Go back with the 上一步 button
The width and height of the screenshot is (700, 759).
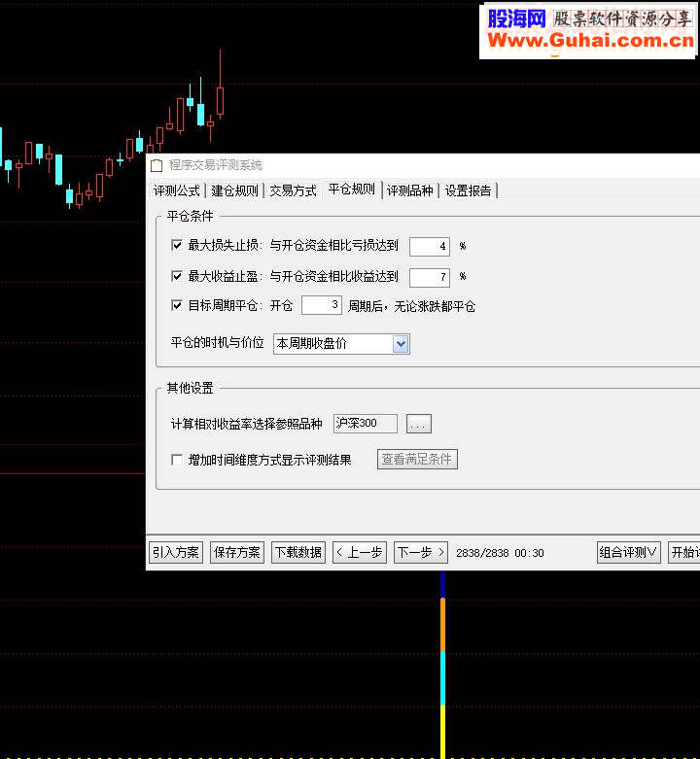pos(359,552)
